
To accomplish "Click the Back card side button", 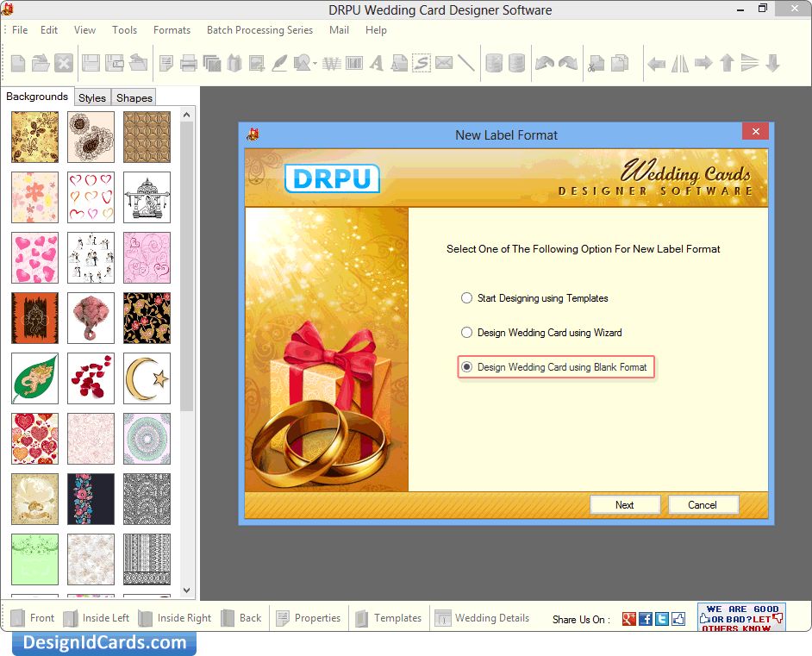I will pyautogui.click(x=241, y=618).
